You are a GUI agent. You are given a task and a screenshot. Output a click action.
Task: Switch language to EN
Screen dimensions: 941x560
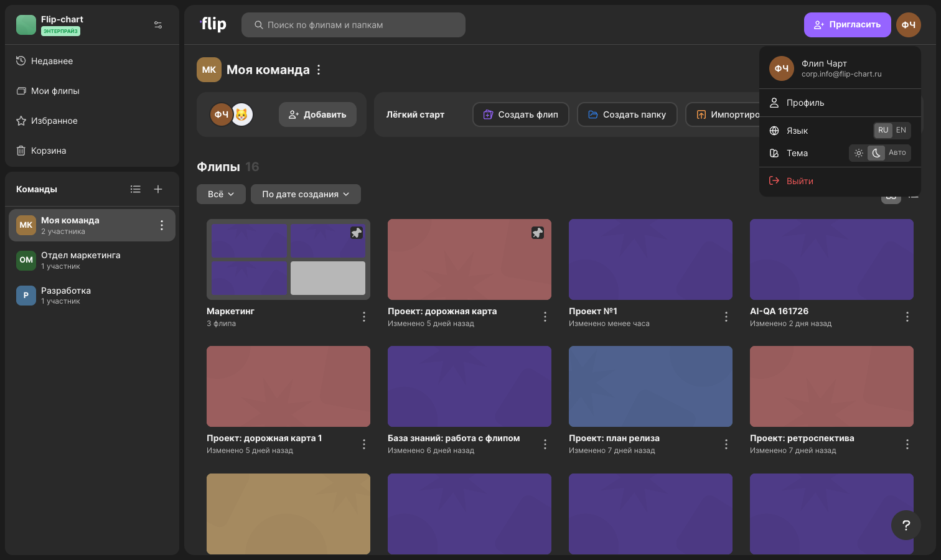pos(901,130)
